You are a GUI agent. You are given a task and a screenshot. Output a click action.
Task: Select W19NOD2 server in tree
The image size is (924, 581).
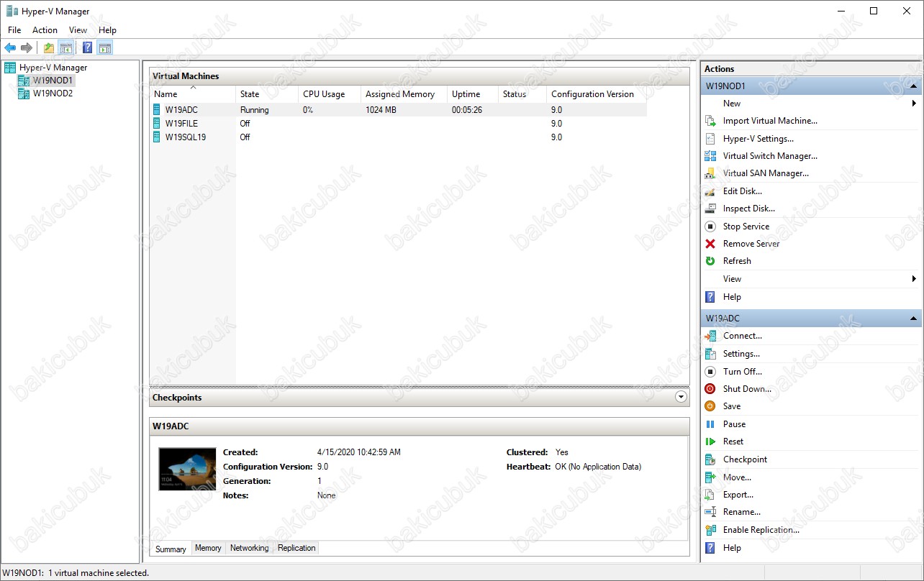pos(53,93)
